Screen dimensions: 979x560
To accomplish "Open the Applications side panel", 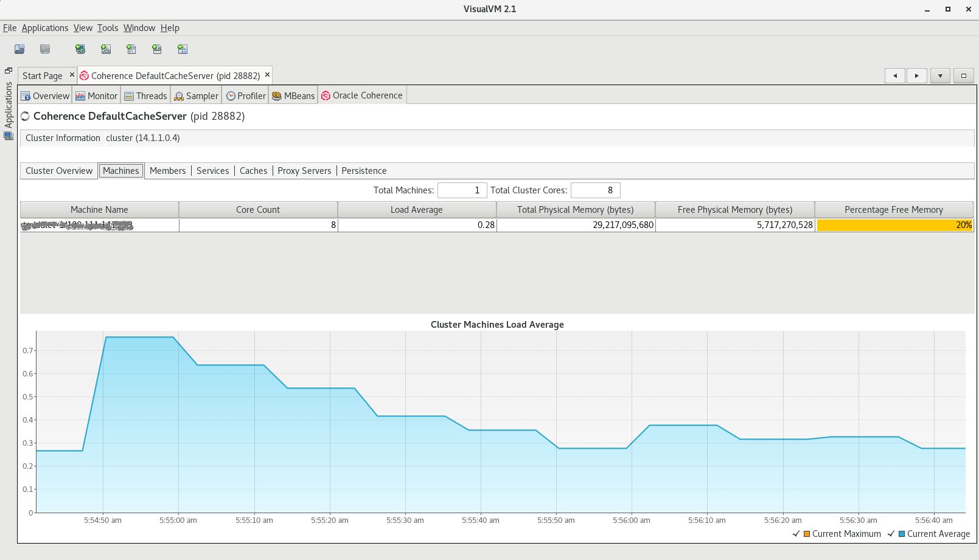I will (x=9, y=111).
